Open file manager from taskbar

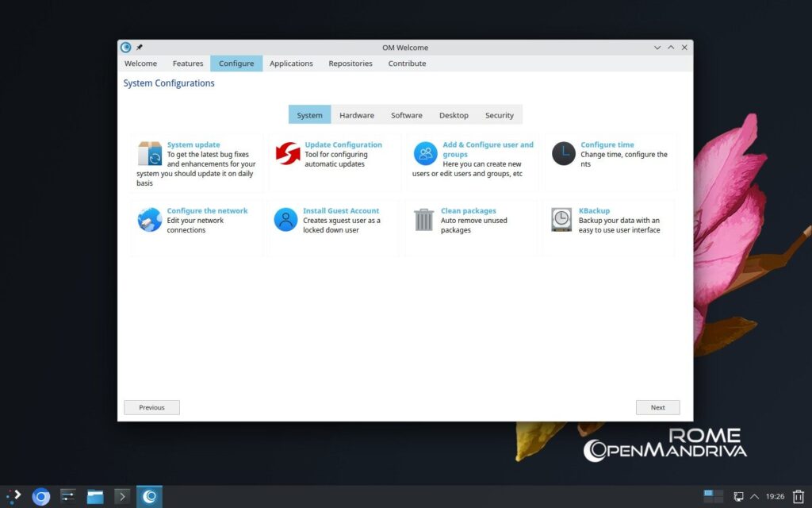coord(95,497)
